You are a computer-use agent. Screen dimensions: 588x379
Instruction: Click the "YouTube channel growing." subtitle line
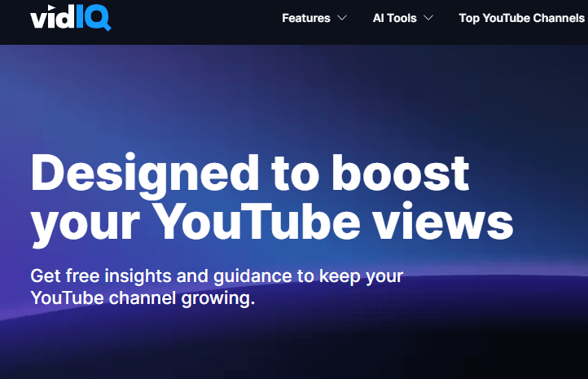pos(143,298)
